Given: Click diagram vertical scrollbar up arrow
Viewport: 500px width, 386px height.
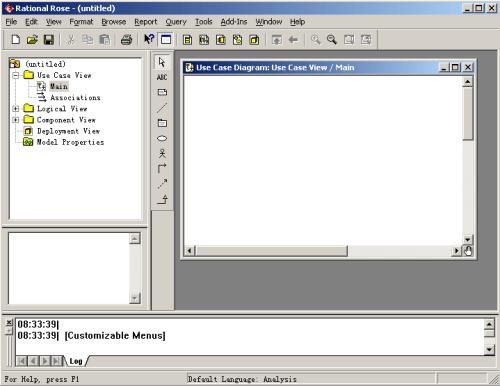Looking at the screenshot, I should point(468,82).
